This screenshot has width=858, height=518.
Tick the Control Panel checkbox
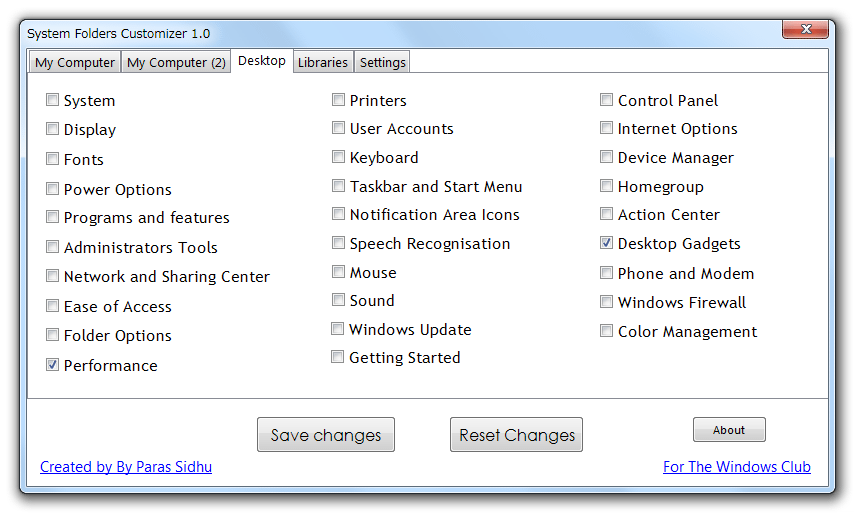tap(606, 100)
